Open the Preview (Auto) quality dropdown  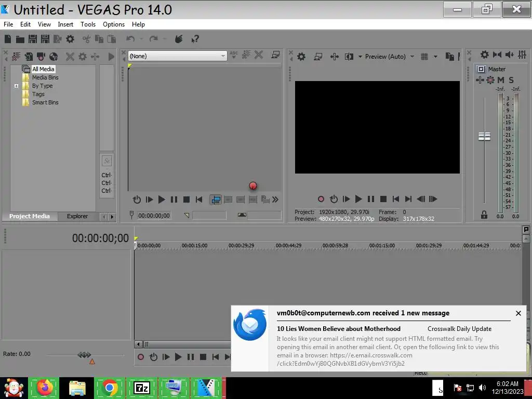tap(412, 57)
